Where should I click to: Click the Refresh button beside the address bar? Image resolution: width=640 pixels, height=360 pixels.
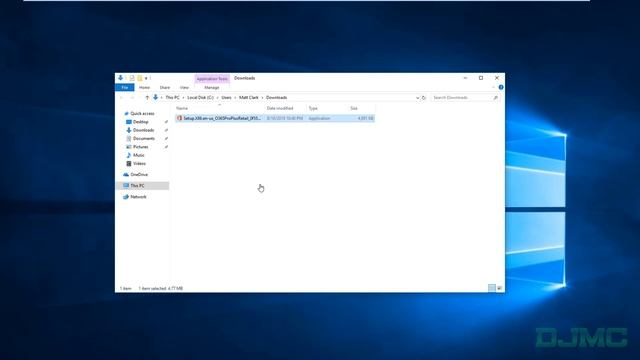click(424, 98)
